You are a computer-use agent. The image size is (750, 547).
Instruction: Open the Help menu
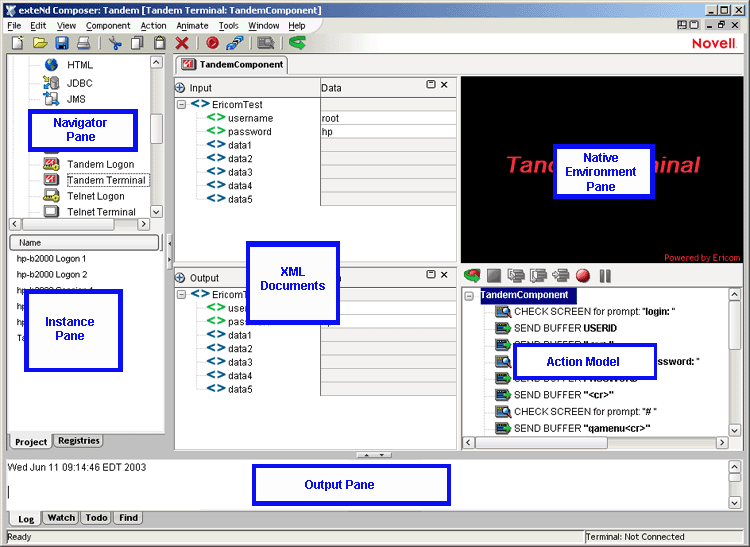pyautogui.click(x=297, y=25)
